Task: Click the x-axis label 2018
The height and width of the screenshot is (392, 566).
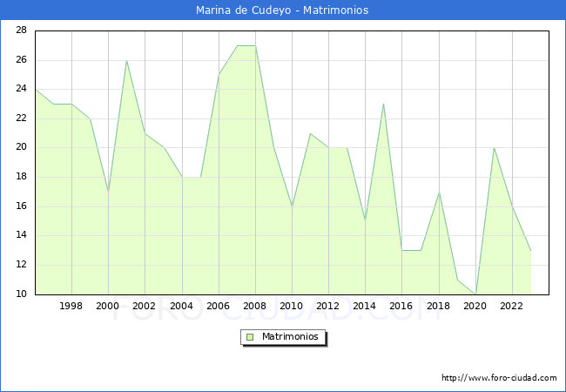Action: click(439, 306)
